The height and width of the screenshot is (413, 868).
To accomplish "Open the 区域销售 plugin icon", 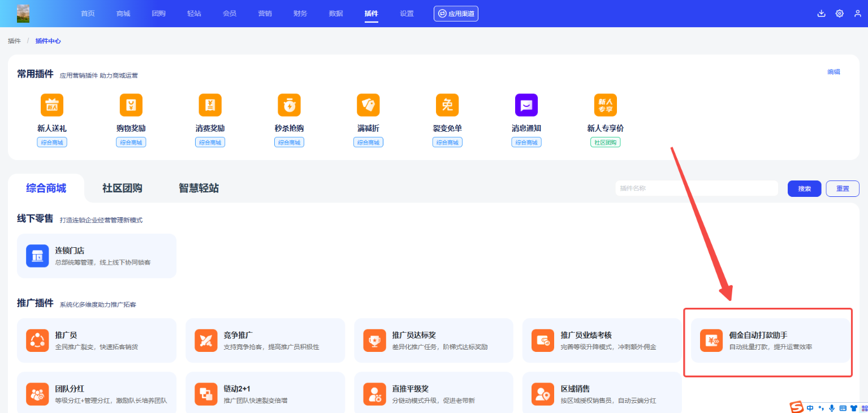I will (543, 394).
